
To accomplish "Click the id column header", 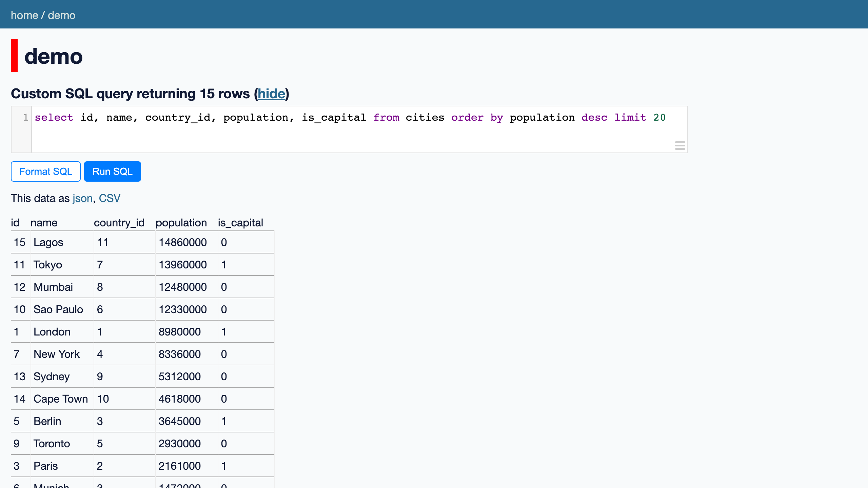I will (15, 223).
